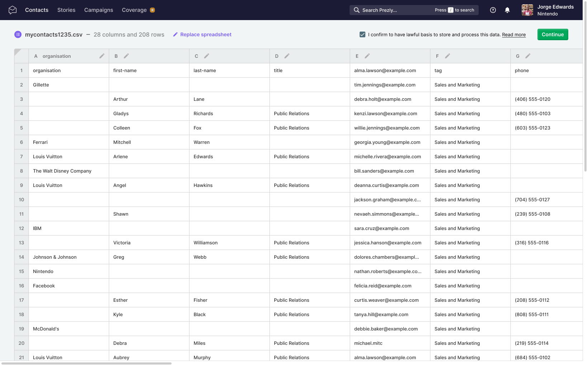The height and width of the screenshot is (366, 588).
Task: Click the georgia.young@example.com cell
Action: 390,142
